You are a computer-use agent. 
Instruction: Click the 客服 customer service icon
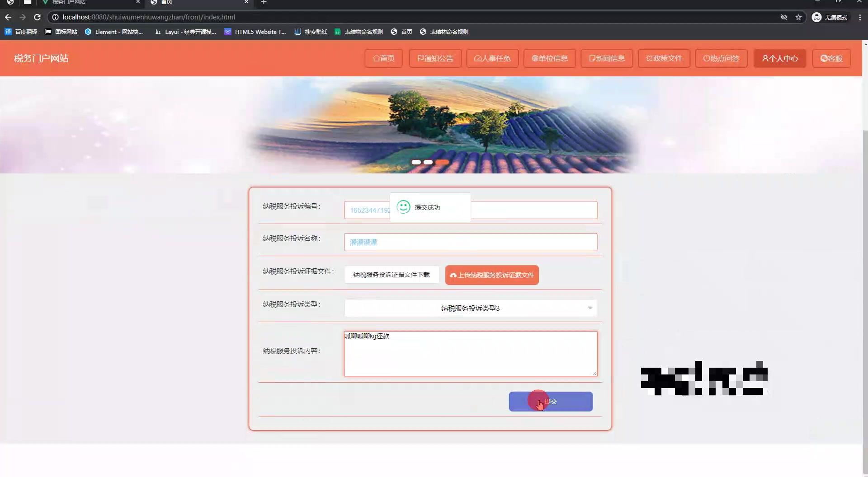pos(824,58)
